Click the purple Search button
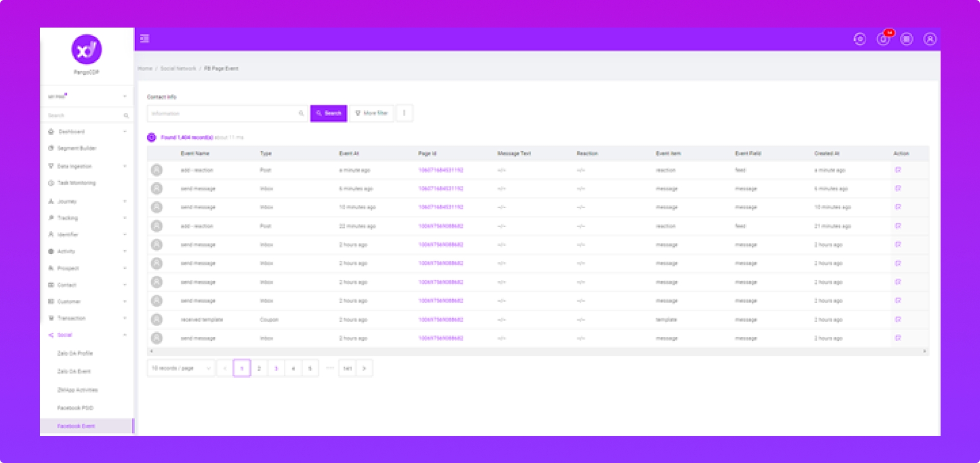 pos(328,113)
